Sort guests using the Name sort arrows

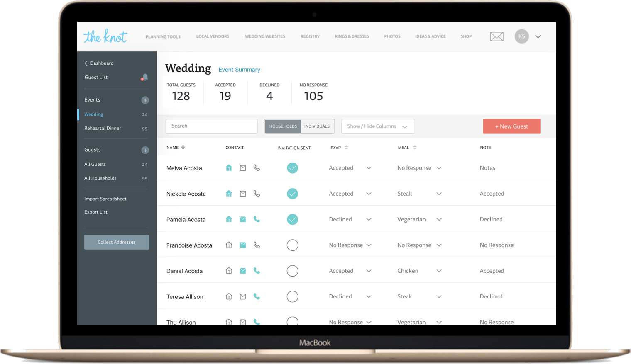[183, 148]
